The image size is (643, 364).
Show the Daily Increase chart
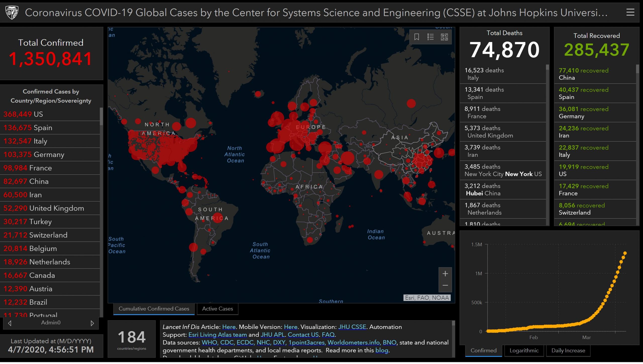[x=568, y=350]
